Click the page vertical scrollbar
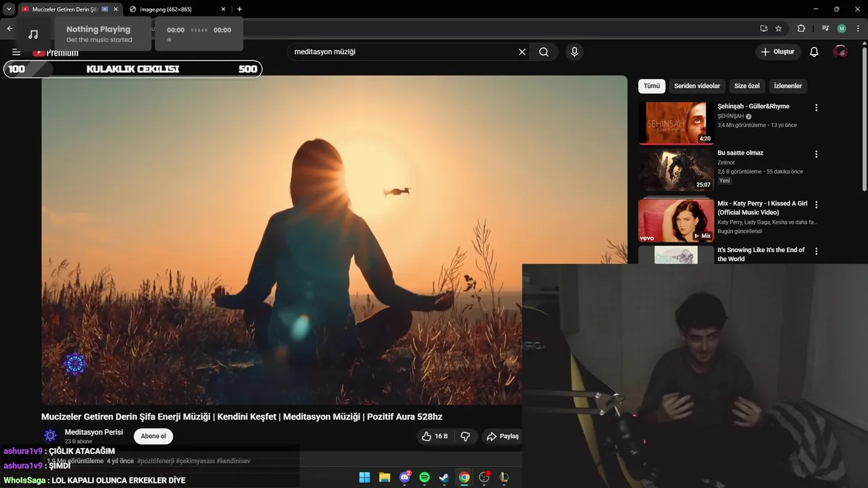This screenshot has height=488, width=868. tap(865, 119)
